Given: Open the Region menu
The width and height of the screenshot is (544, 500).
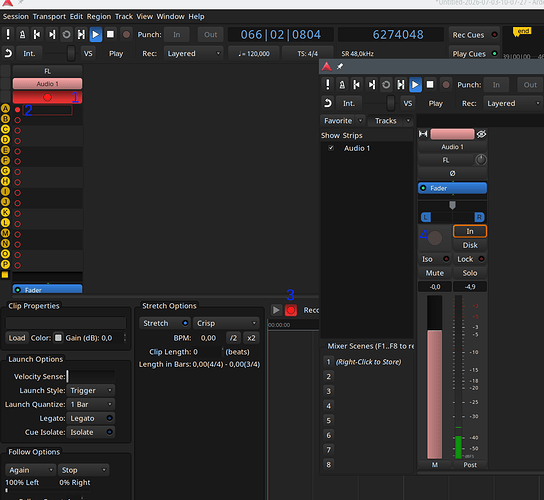Looking at the screenshot, I should 99,16.
